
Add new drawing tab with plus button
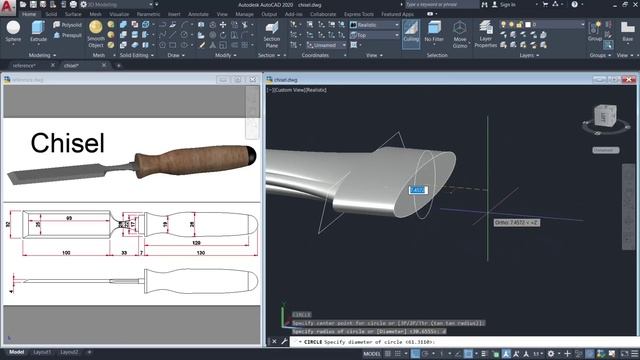click(119, 65)
